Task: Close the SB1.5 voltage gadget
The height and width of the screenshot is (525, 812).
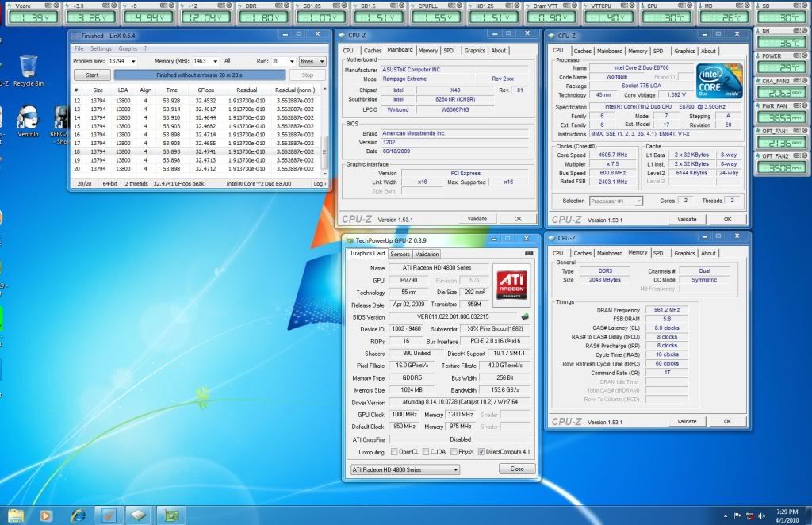Action: pyautogui.click(x=402, y=6)
